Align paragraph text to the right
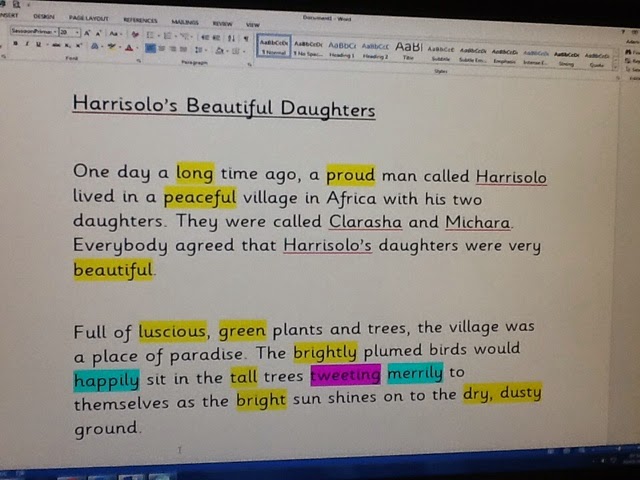The height and width of the screenshot is (480, 640). click(x=173, y=49)
